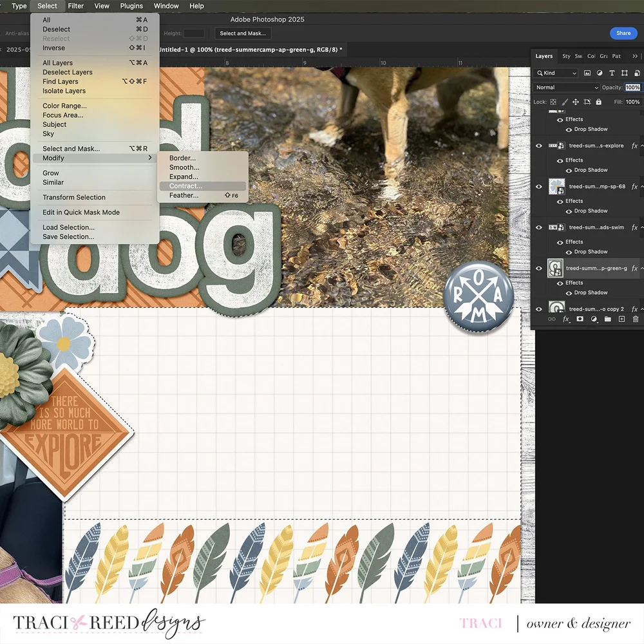Delete the selected layer using trash icon
This screenshot has width=644, height=644.
[636, 319]
